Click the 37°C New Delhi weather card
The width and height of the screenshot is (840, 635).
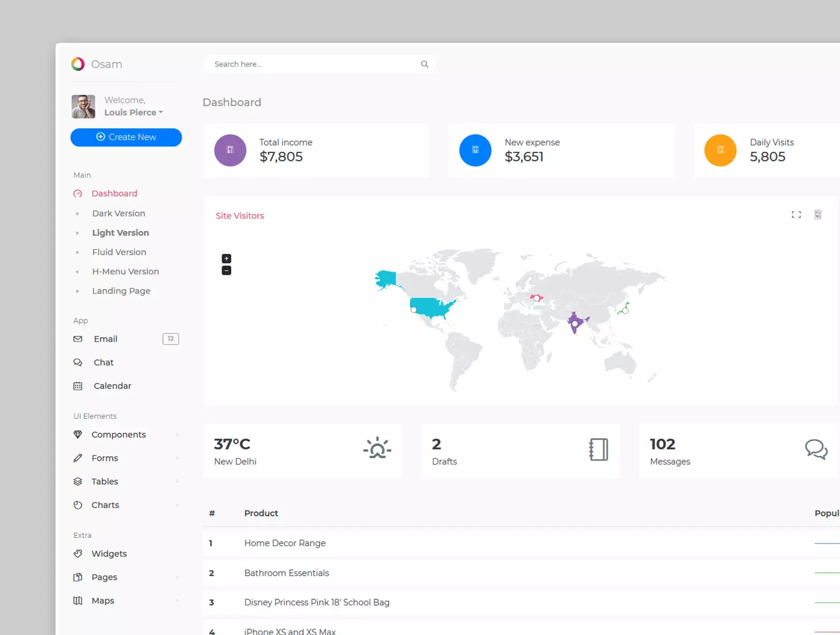coord(302,451)
